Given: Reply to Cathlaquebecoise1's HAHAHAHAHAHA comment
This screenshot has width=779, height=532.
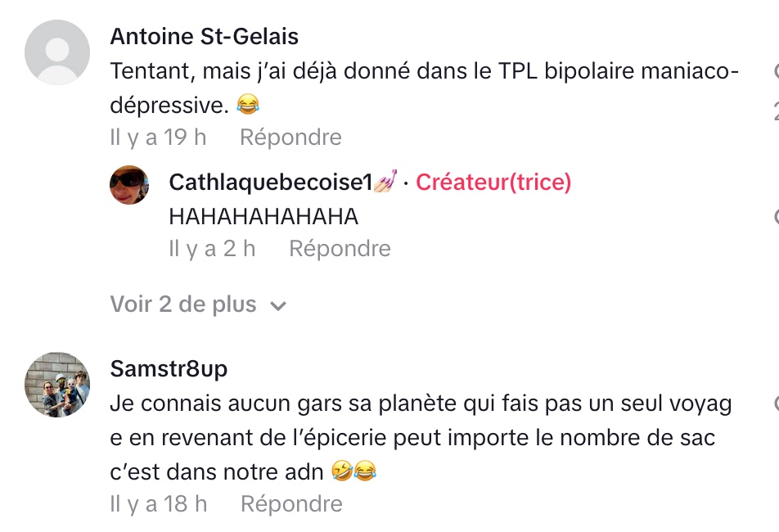Looking at the screenshot, I should (340, 249).
